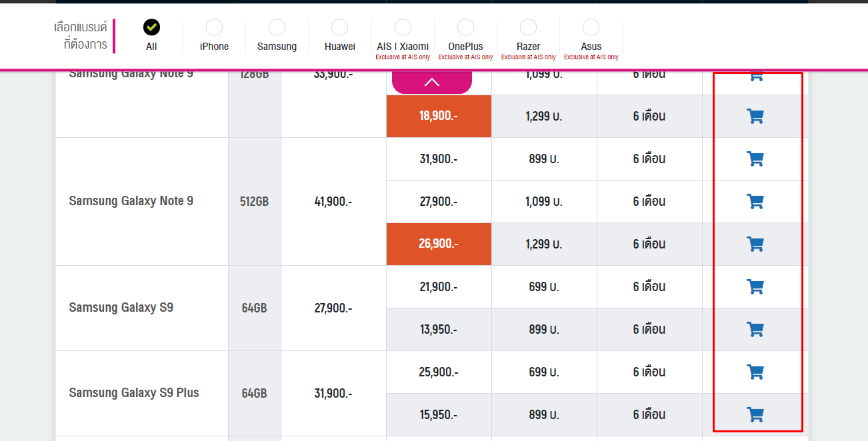Screen dimensions: 868x441
Task: Click cart icon for Note 9 512GB 27,900 row
Action: [755, 202]
